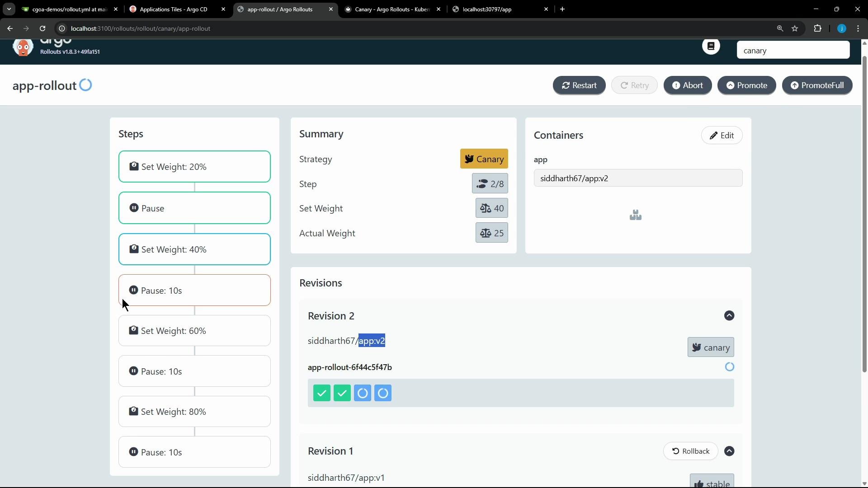The image size is (868, 488).
Task: Promote the rollout to next step
Action: (747, 85)
